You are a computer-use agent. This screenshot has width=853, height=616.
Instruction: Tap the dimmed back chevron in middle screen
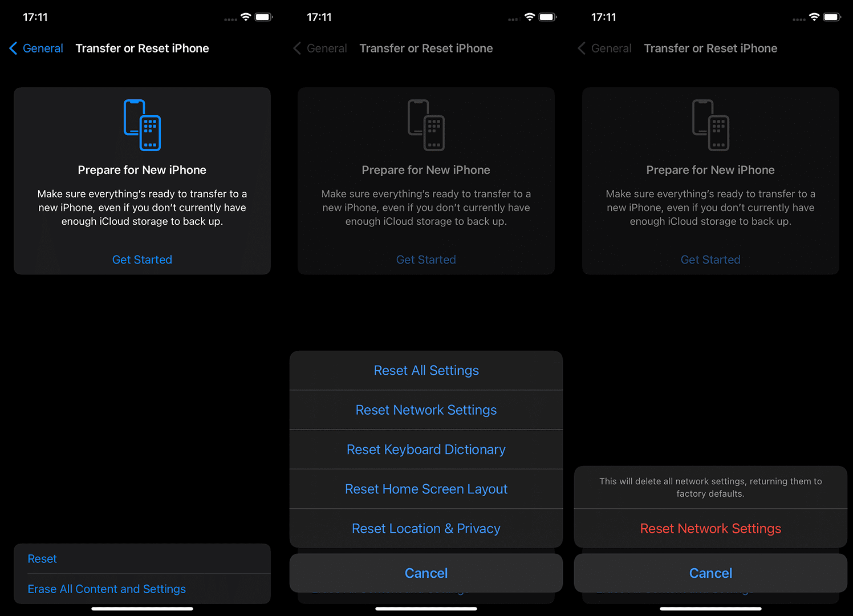(297, 48)
